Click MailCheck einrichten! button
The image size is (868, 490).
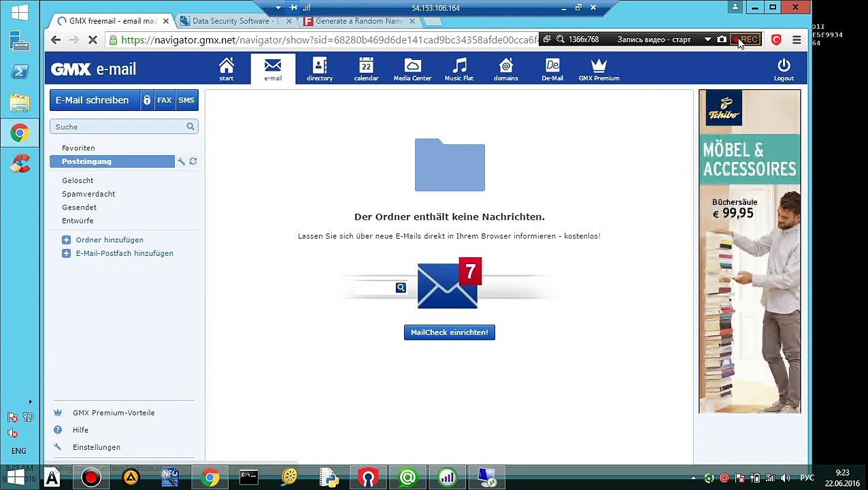449,332
